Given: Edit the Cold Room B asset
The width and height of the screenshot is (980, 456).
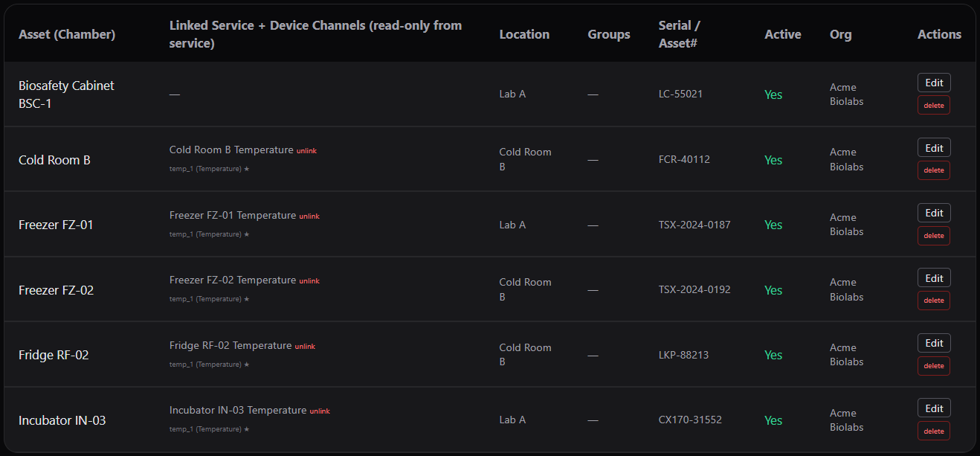Looking at the screenshot, I should (934, 147).
